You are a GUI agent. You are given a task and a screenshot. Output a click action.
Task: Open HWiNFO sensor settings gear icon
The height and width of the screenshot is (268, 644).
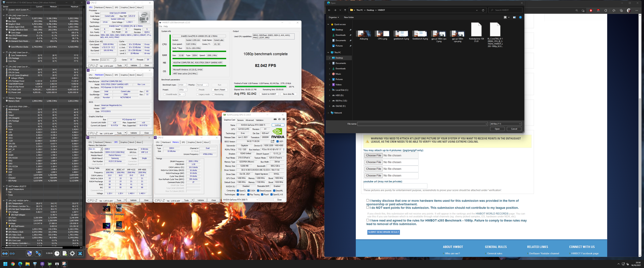pyautogui.click(x=72, y=254)
